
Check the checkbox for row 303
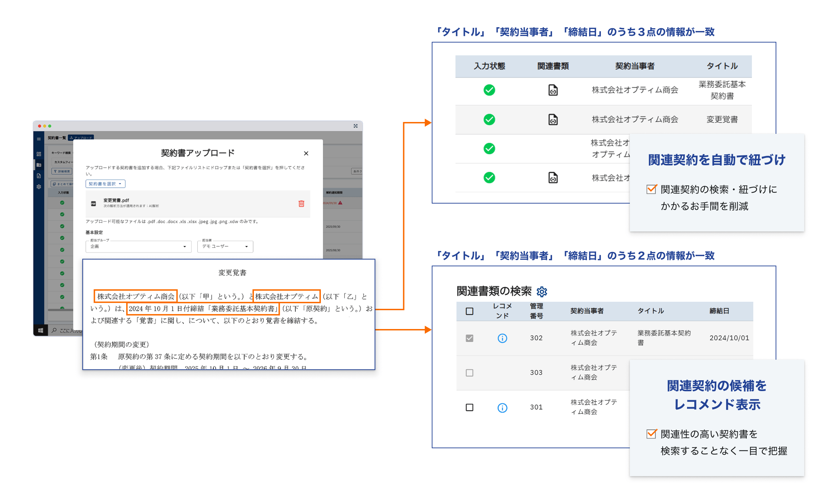469,373
